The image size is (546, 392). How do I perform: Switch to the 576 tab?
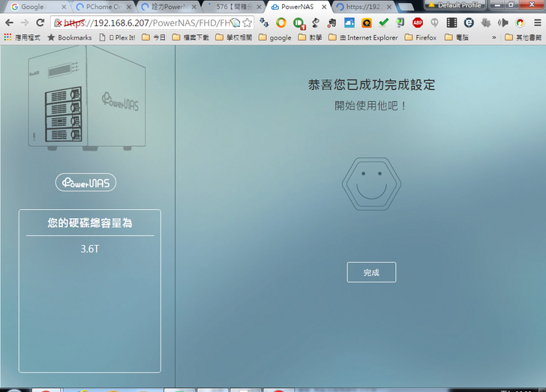click(234, 7)
